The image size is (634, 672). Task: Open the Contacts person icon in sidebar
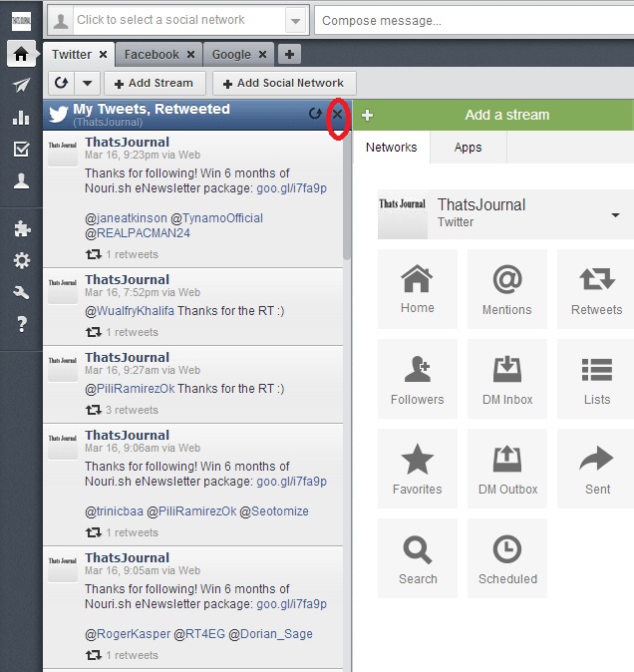click(x=21, y=180)
